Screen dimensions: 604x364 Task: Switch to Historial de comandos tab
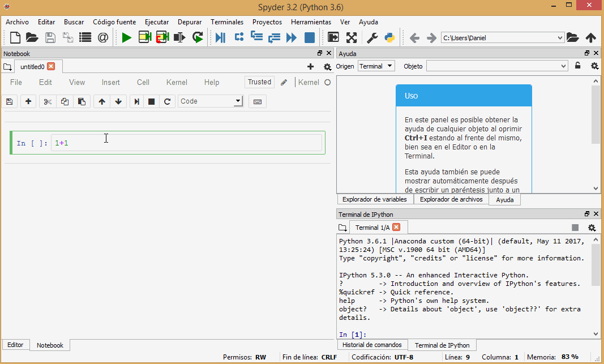pos(372,345)
